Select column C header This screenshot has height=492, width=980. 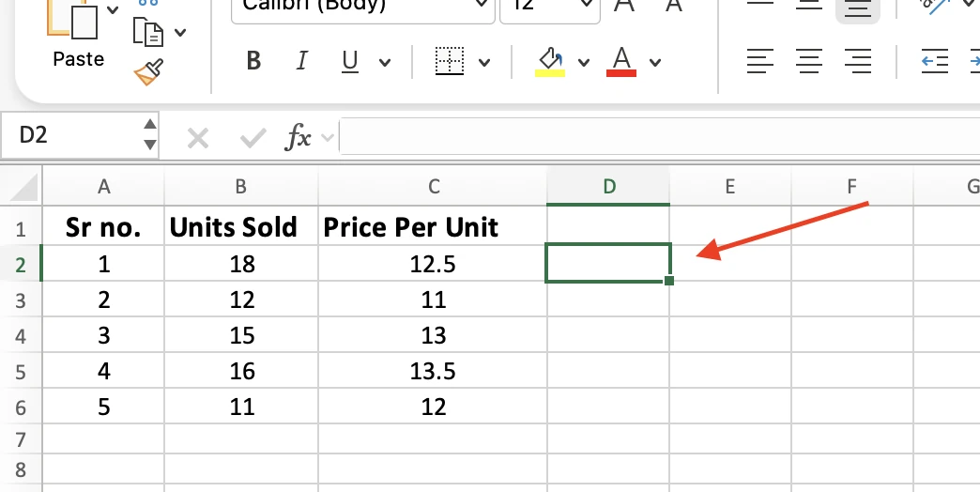(x=433, y=186)
